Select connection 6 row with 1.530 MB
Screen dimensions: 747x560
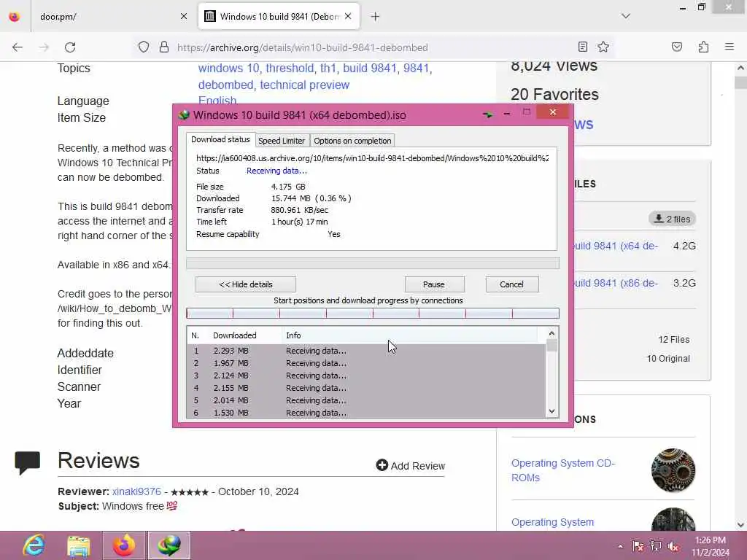[366, 413]
